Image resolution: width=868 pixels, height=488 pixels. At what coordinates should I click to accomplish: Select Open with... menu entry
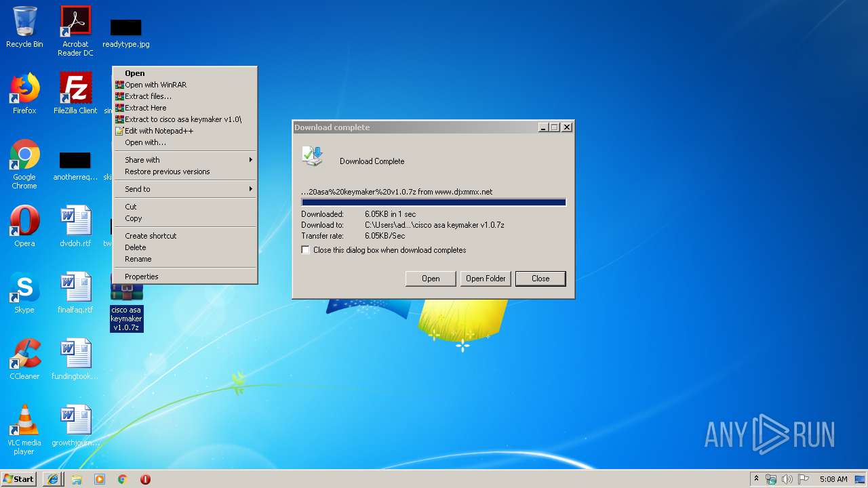[184, 142]
